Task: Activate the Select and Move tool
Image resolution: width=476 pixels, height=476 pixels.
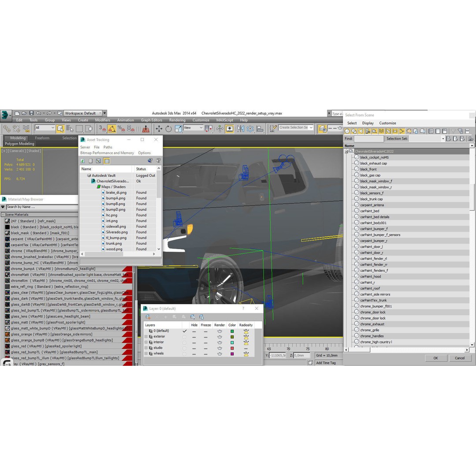Action: tap(159, 129)
